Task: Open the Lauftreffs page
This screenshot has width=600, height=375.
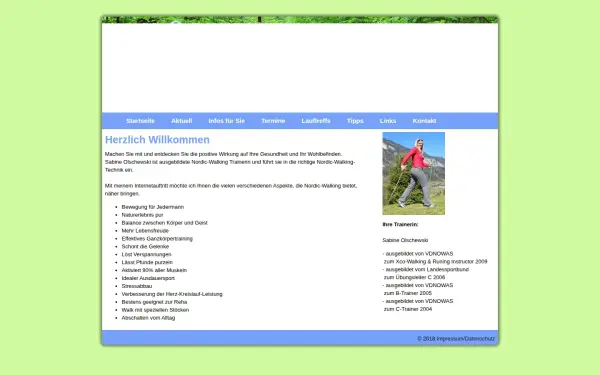Action: pyautogui.click(x=316, y=121)
